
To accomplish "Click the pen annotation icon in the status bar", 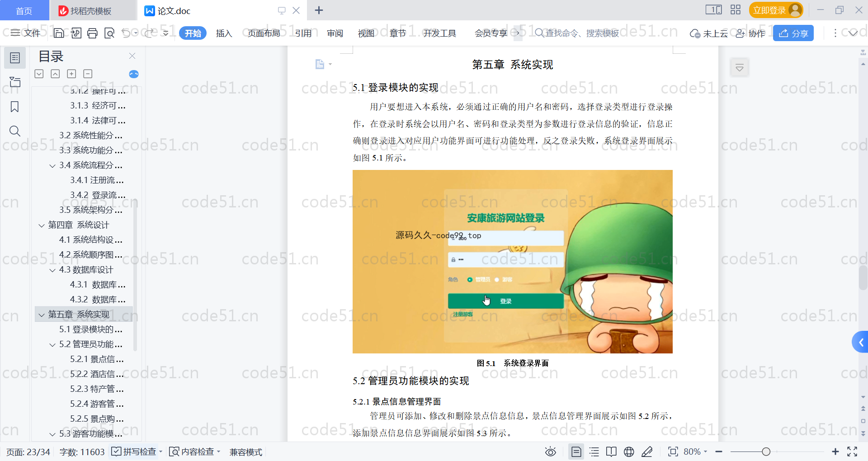I will click(647, 452).
